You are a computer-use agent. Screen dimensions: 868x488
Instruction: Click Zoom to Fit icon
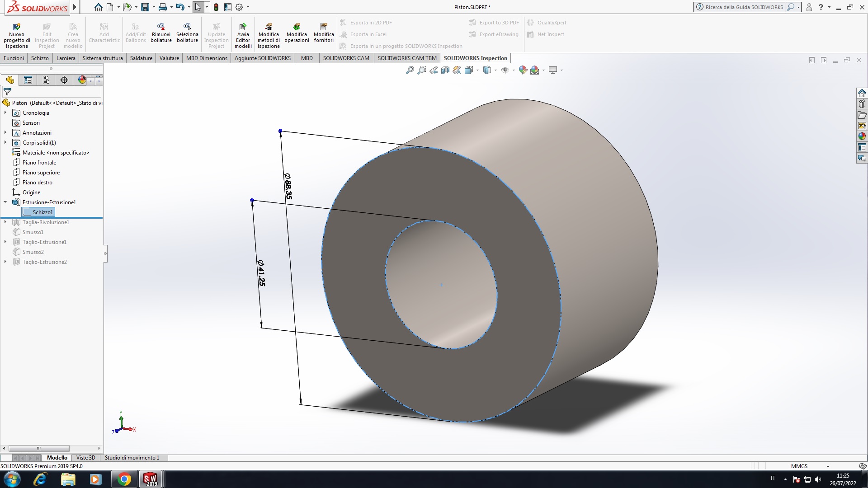point(410,70)
